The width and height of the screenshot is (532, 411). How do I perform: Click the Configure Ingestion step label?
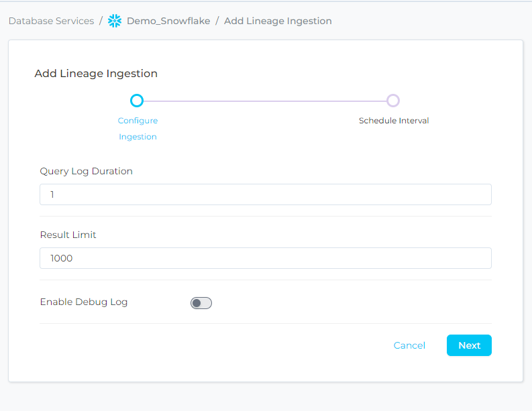click(138, 129)
